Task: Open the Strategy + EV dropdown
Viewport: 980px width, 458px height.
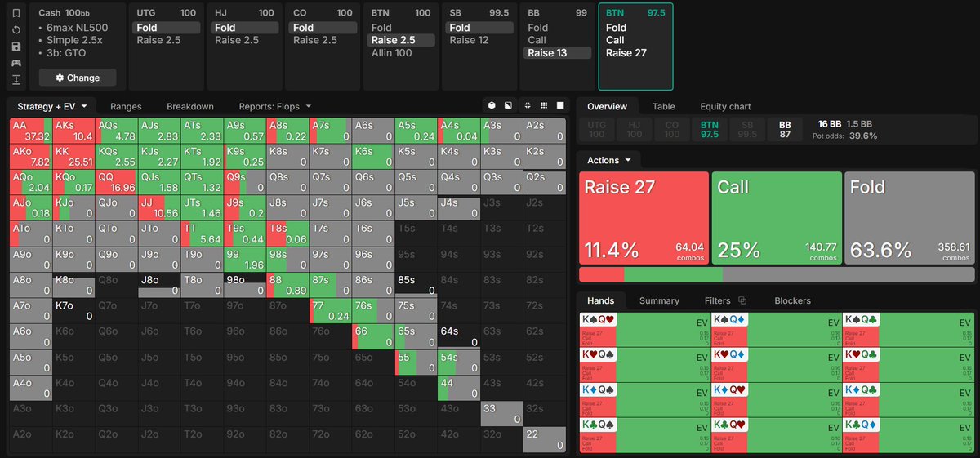Action: click(52, 106)
